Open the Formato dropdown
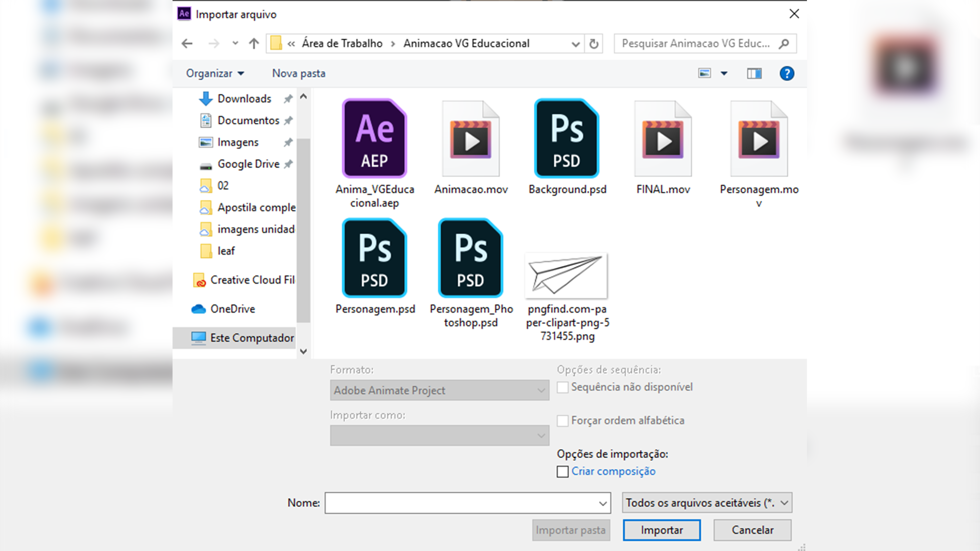Viewport: 980px width, 551px height. [439, 390]
